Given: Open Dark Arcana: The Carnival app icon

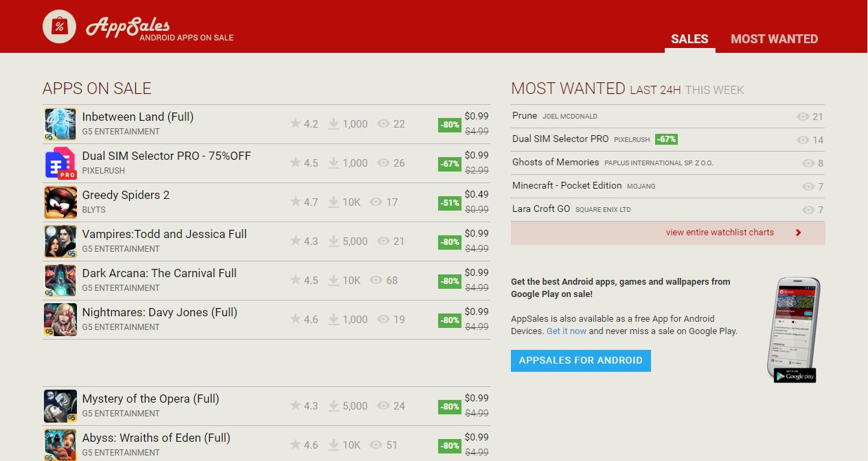Looking at the screenshot, I should click(x=60, y=281).
